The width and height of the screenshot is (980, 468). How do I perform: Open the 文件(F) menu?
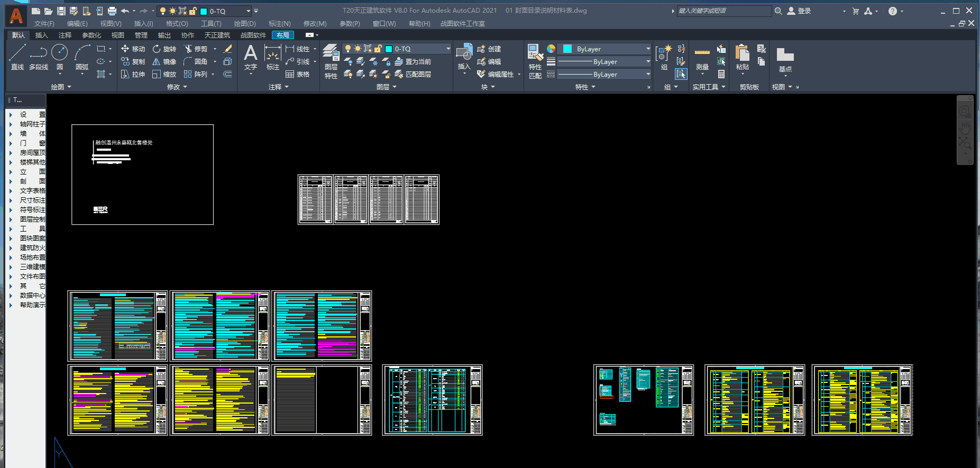(44, 23)
